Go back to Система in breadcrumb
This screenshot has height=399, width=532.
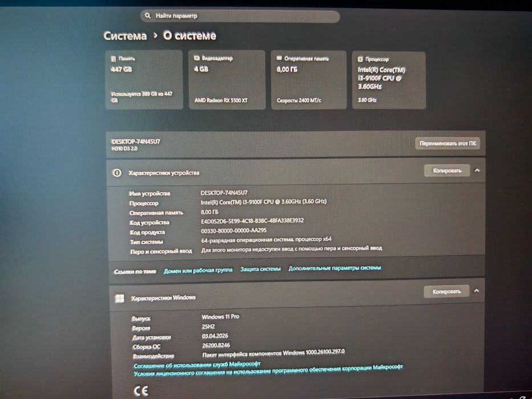tap(125, 35)
